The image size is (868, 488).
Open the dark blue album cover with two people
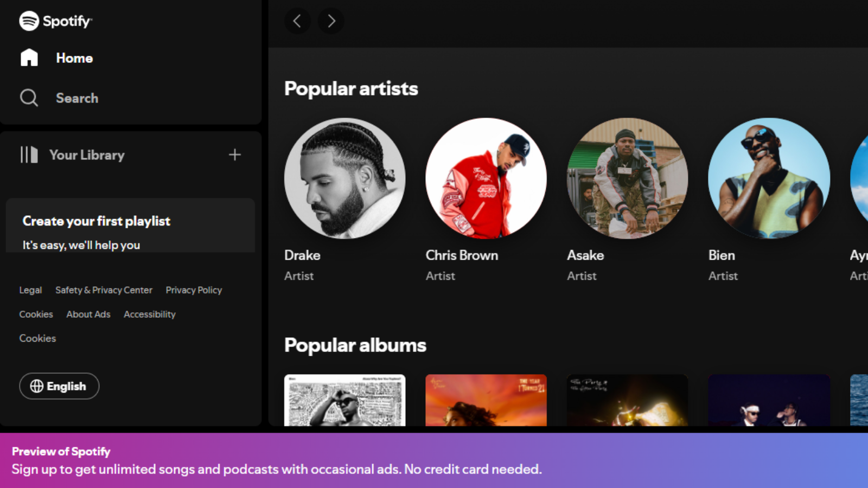pos(769,400)
